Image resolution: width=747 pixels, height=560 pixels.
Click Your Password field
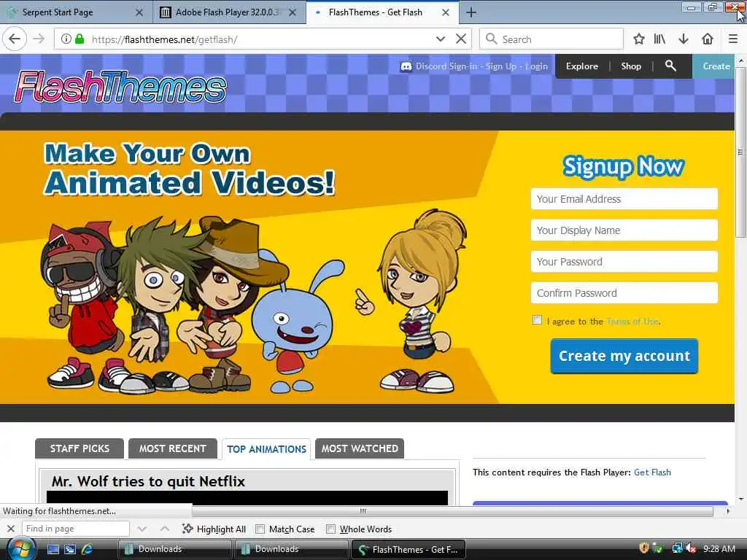[624, 262]
